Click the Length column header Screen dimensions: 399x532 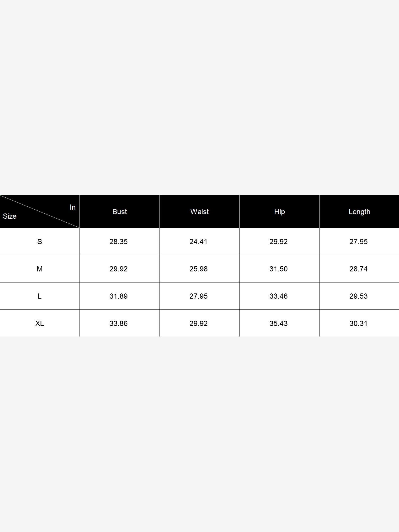click(359, 211)
